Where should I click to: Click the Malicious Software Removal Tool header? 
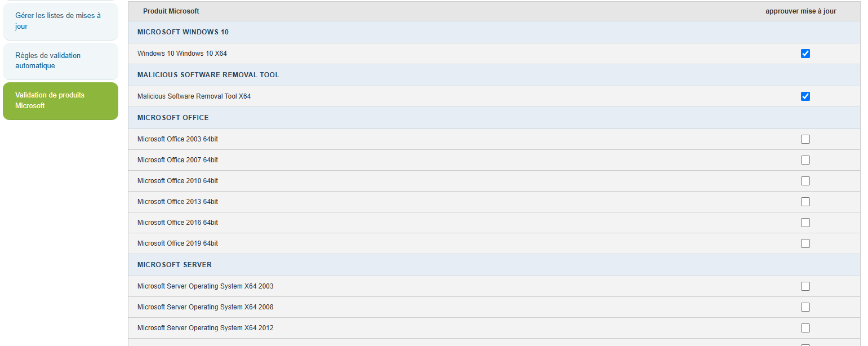click(208, 75)
